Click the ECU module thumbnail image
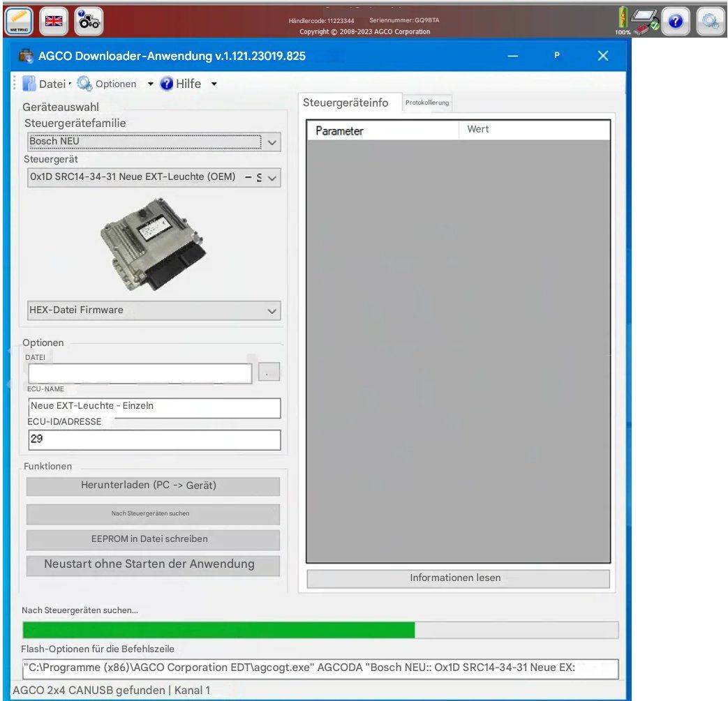 (x=154, y=239)
